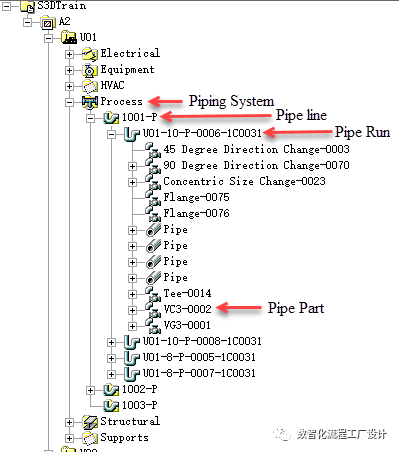The height and width of the screenshot is (452, 399).
Task: Click the Equipment system folder icon
Action: tap(90, 70)
